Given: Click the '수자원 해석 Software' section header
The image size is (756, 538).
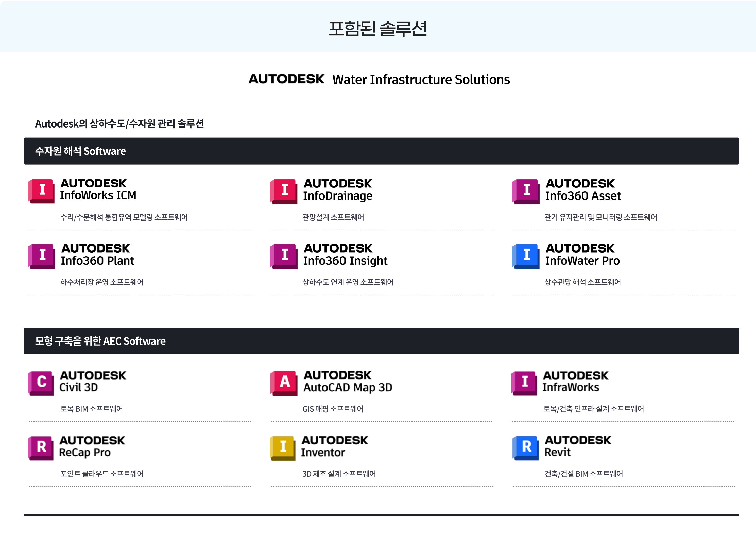Looking at the screenshot, I should [381, 151].
